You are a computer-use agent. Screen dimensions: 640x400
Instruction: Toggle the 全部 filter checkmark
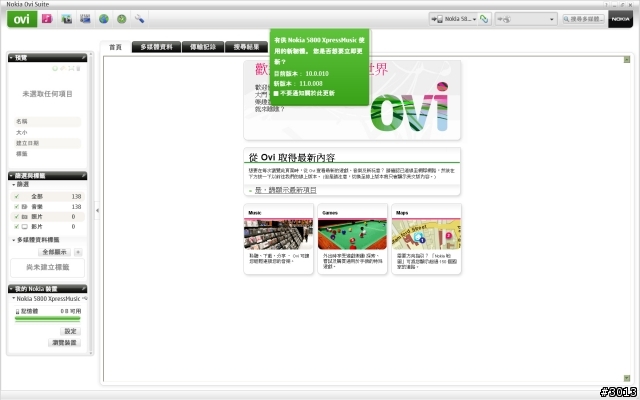pyautogui.click(x=17, y=196)
